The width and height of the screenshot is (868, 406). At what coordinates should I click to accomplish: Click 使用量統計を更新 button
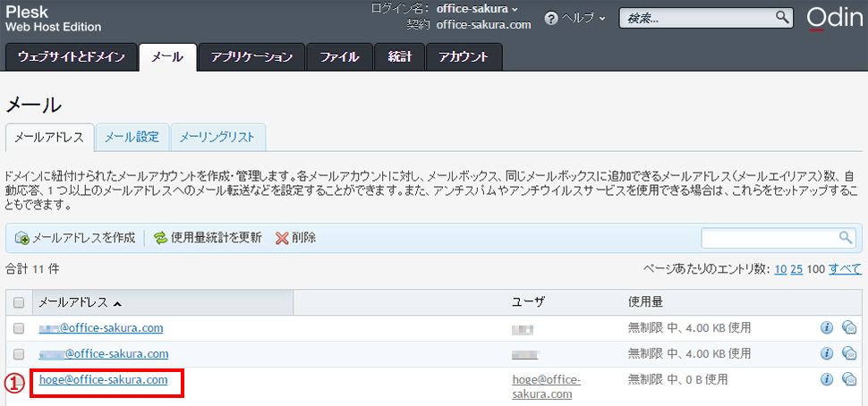coord(208,238)
